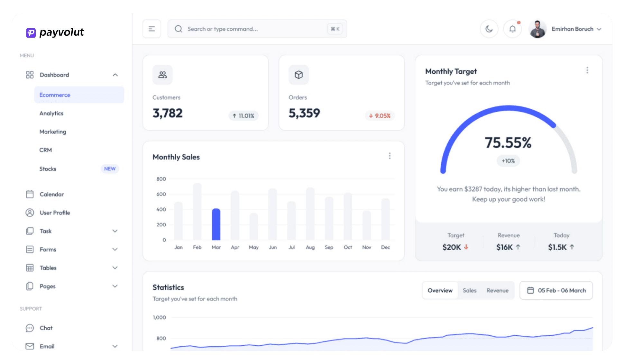This screenshot has height=364, width=624.
Task: Focus the Search or type command field
Action: click(x=254, y=29)
